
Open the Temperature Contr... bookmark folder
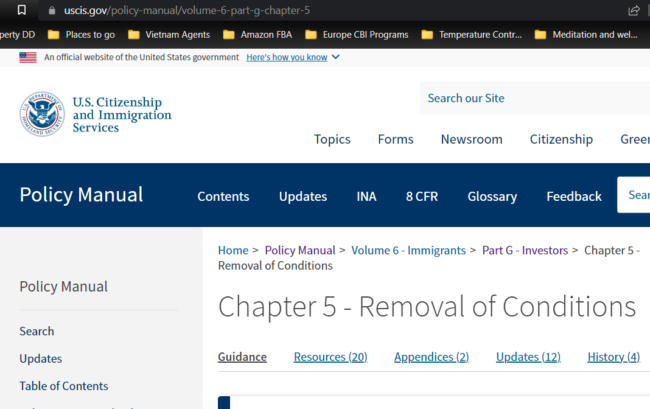[x=472, y=35]
